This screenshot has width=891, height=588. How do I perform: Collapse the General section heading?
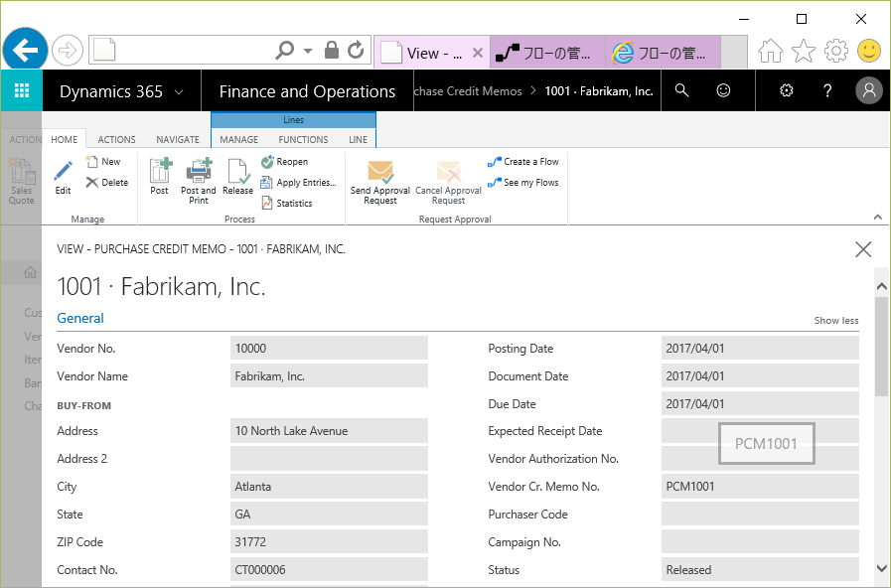(80, 318)
